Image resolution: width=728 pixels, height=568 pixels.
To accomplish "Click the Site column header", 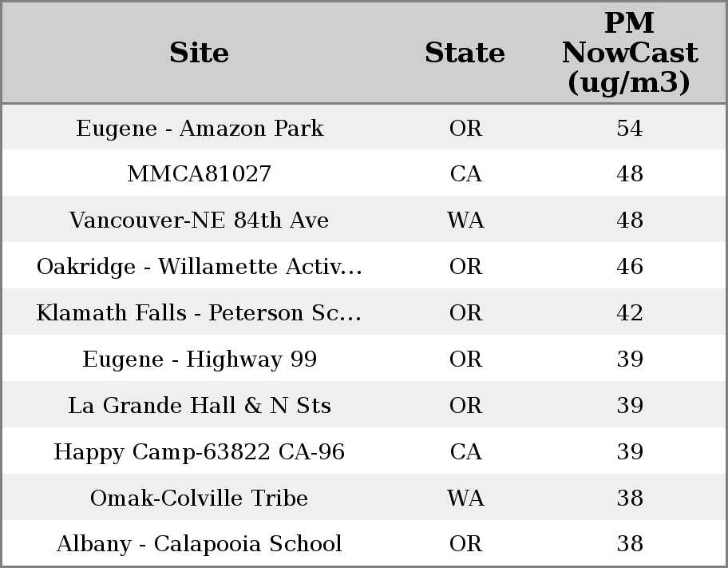I will (x=200, y=54).
